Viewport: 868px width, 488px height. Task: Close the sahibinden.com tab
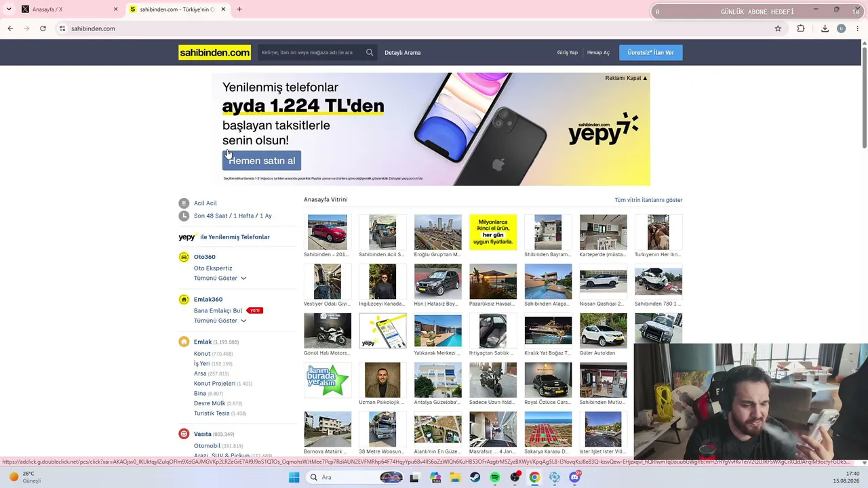[222, 9]
